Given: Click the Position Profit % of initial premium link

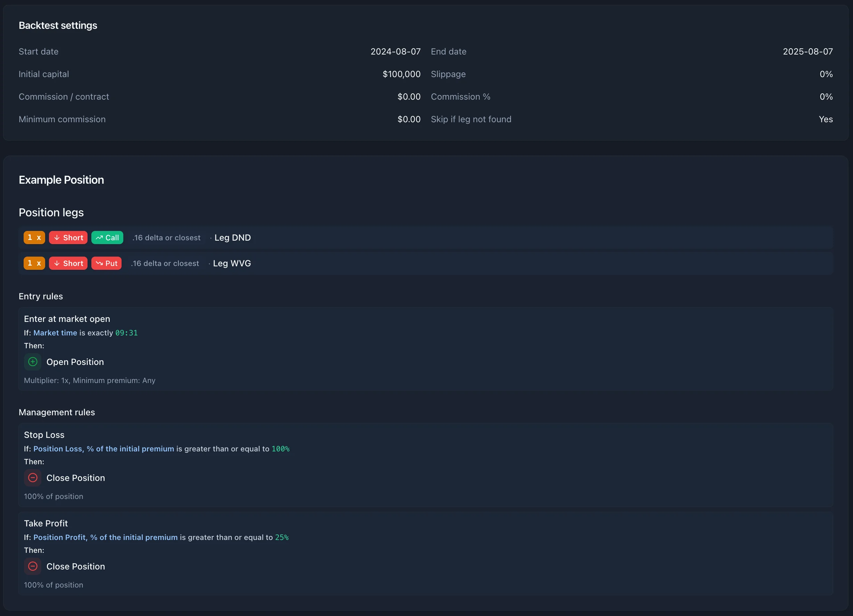Looking at the screenshot, I should pos(105,538).
